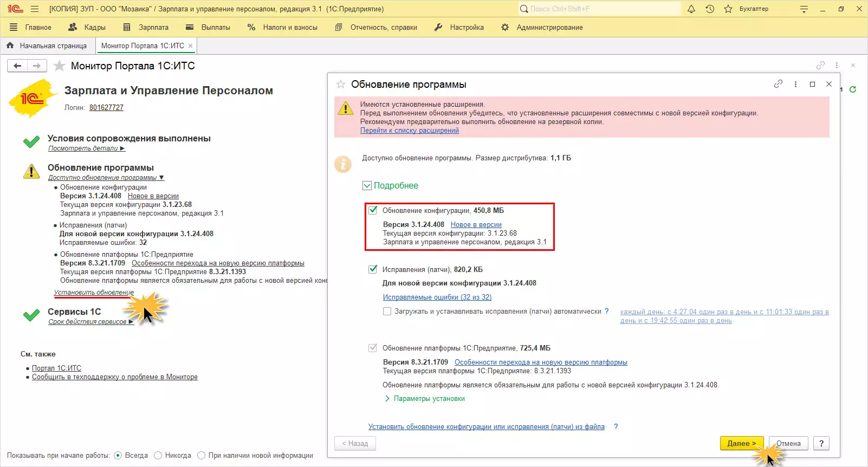The width and height of the screenshot is (868, 467).
Task: Open dialog's Особенности перехода на новую версию link
Action: pos(541,362)
